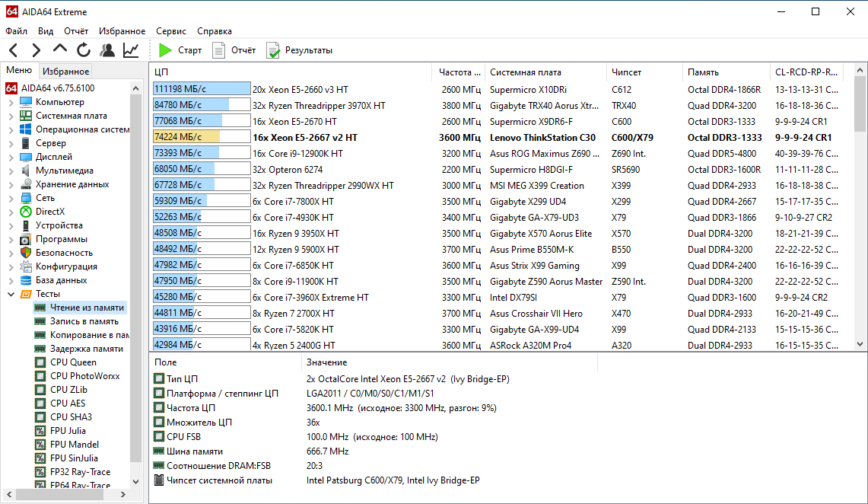The width and height of the screenshot is (868, 504).
Task: Open the graph chart toolbar icon
Action: click(131, 50)
